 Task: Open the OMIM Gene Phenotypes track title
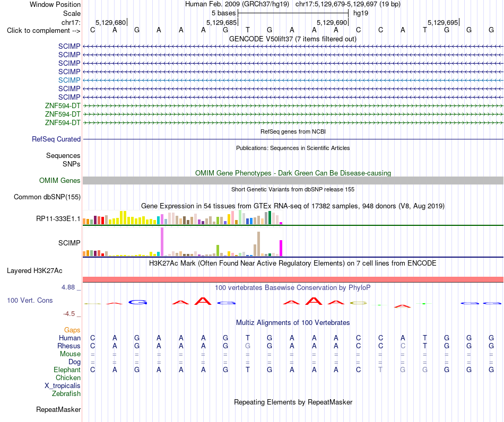tap(293, 173)
